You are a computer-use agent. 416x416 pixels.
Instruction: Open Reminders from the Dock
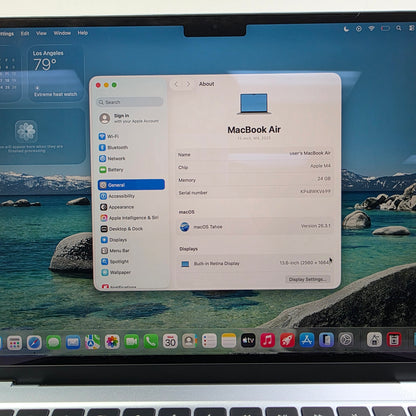209,341
